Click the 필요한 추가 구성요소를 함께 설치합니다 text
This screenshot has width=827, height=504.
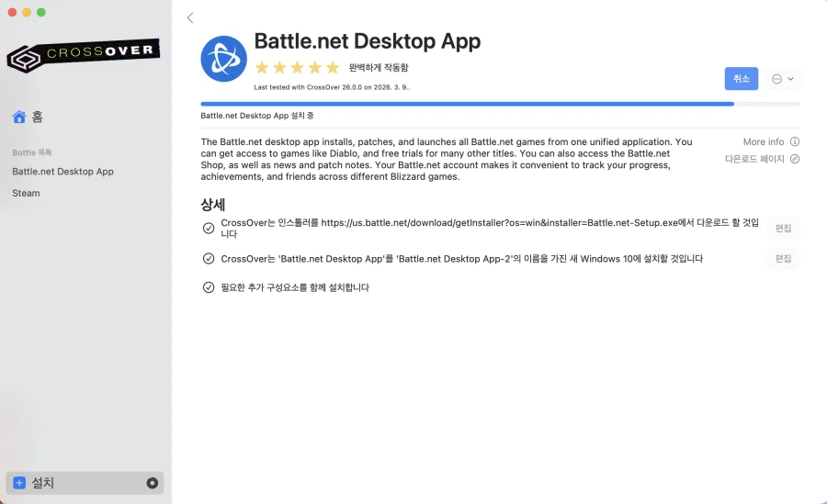[295, 287]
